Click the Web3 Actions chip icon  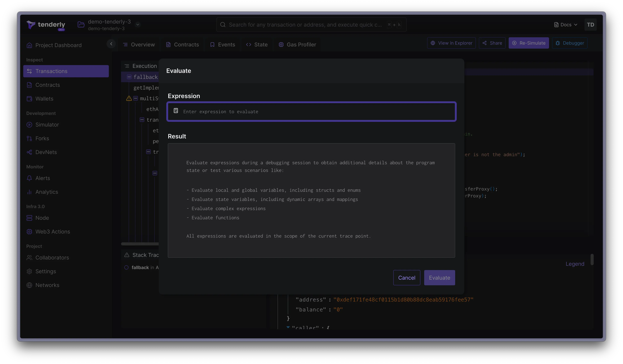coord(29,232)
